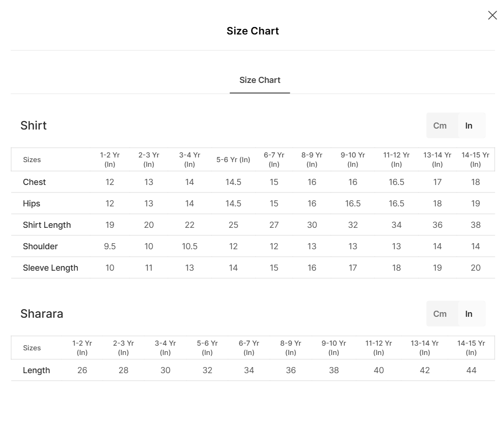504x430 pixels.
Task: Switch Sharara table units to Cm
Action: tap(440, 314)
